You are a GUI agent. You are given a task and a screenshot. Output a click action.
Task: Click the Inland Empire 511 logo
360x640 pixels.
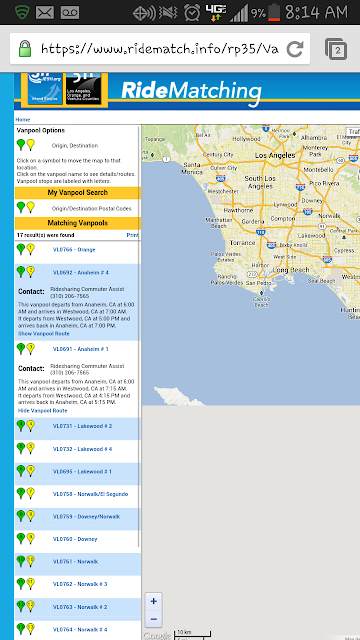[x=45, y=89]
